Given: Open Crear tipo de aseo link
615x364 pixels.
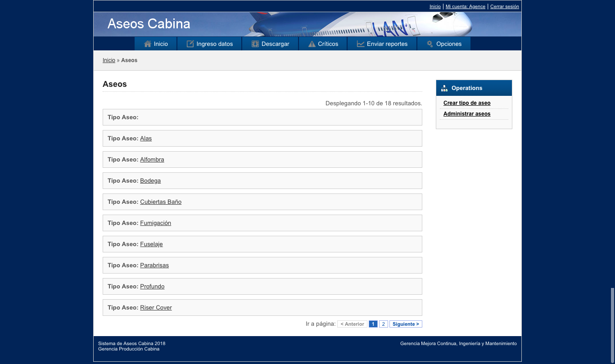Looking at the screenshot, I should [x=467, y=103].
